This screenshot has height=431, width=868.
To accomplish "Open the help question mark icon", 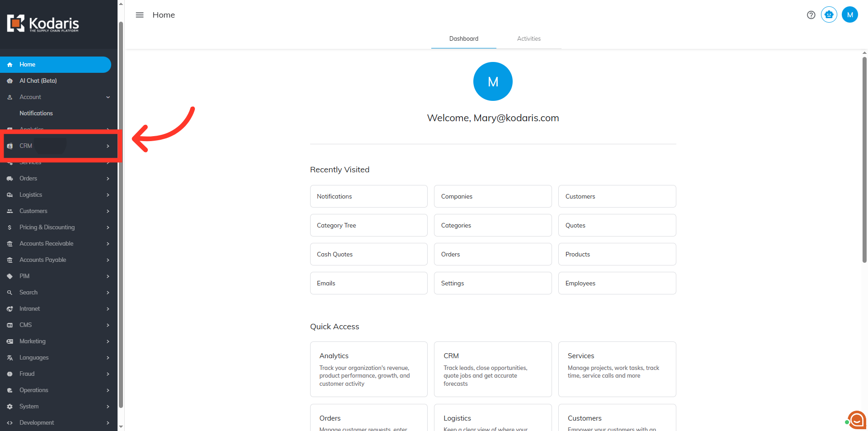I will click(x=811, y=15).
